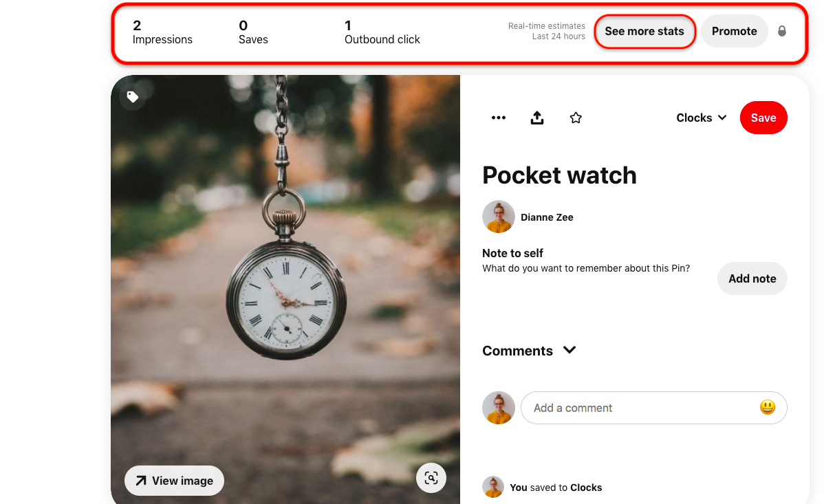This screenshot has width=824, height=504.
Task: Save the Pin to the Clocks board
Action: point(763,118)
